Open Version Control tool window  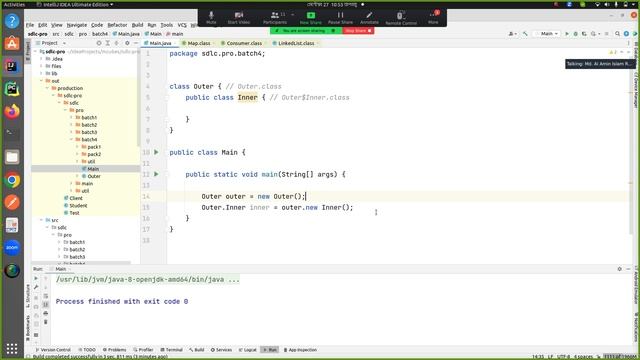pos(53,350)
